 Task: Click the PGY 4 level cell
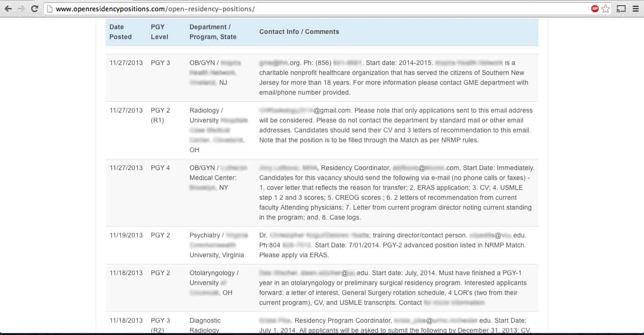[161, 168]
